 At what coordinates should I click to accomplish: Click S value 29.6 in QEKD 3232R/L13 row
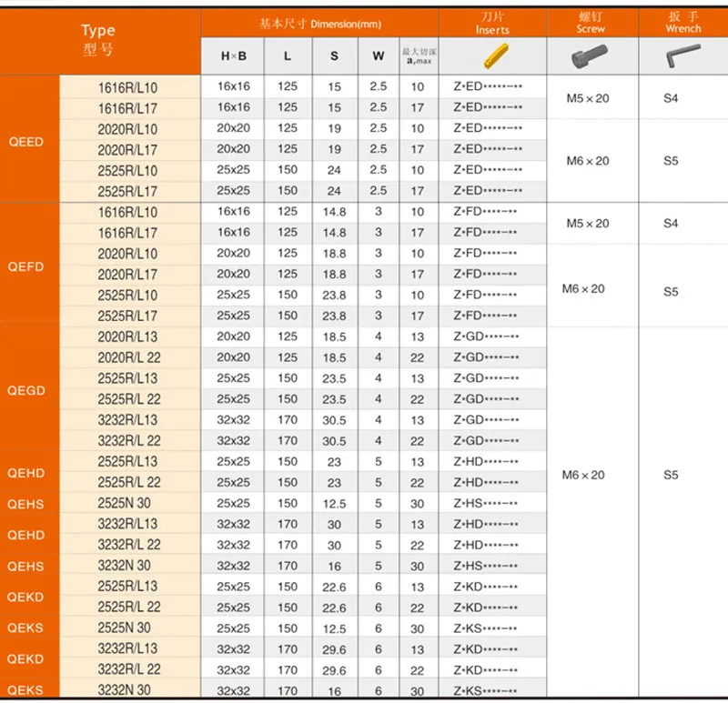tap(334, 649)
